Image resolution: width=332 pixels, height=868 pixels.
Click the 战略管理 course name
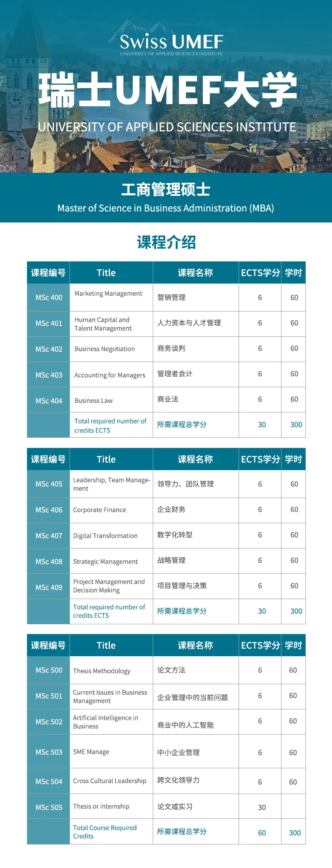click(171, 561)
